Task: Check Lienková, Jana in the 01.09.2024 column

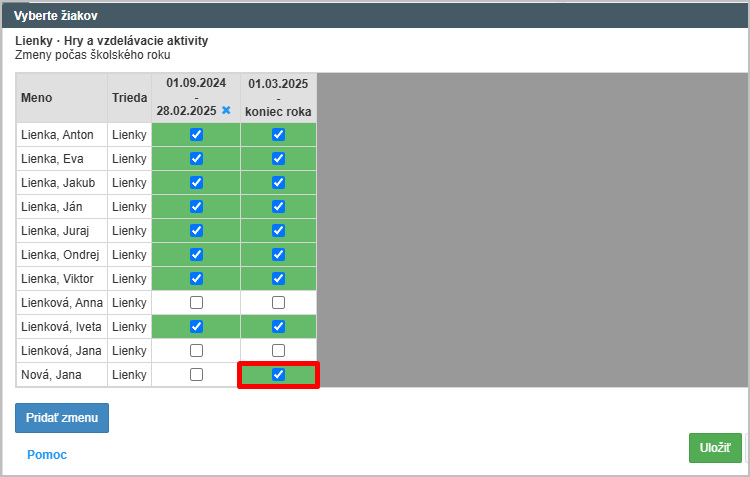Action: coord(196,351)
